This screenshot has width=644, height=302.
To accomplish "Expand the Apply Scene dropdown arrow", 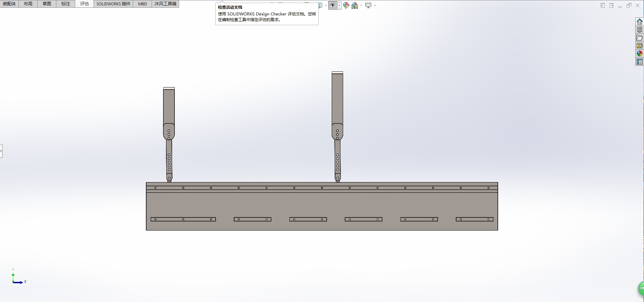I will coord(361,5).
